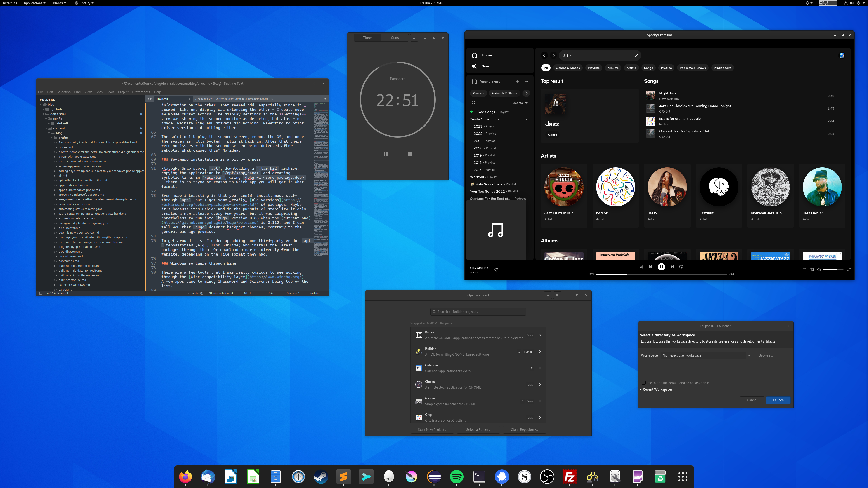Viewport: 868px width, 488px height.
Task: Open Spotify connect-to-device icon
Action: tap(812, 270)
